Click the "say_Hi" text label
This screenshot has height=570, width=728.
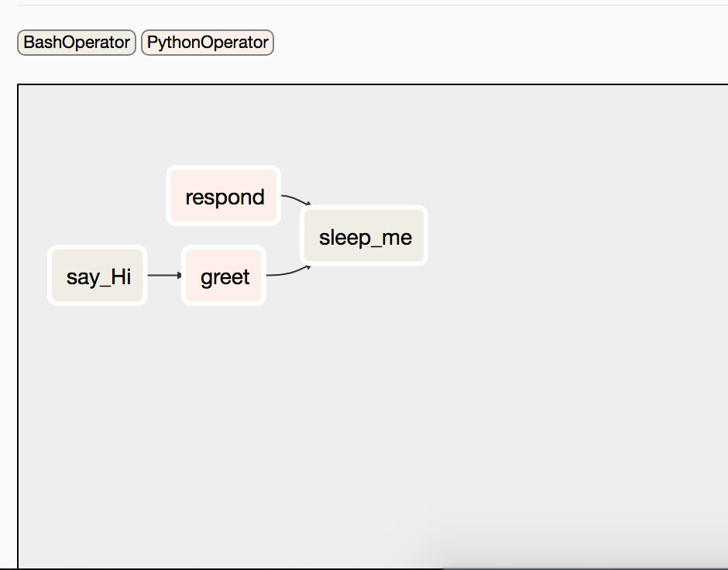pos(98,277)
